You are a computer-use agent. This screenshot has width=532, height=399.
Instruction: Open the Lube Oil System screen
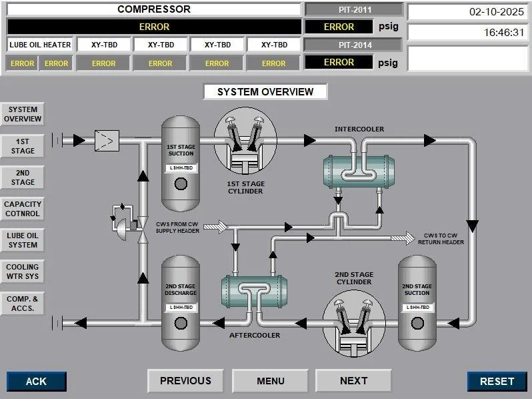tap(23, 240)
